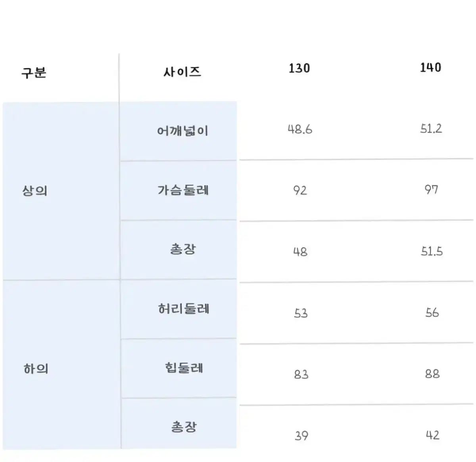The width and height of the screenshot is (476, 462).
Task: Select the chest value 92
Action: 300,191
